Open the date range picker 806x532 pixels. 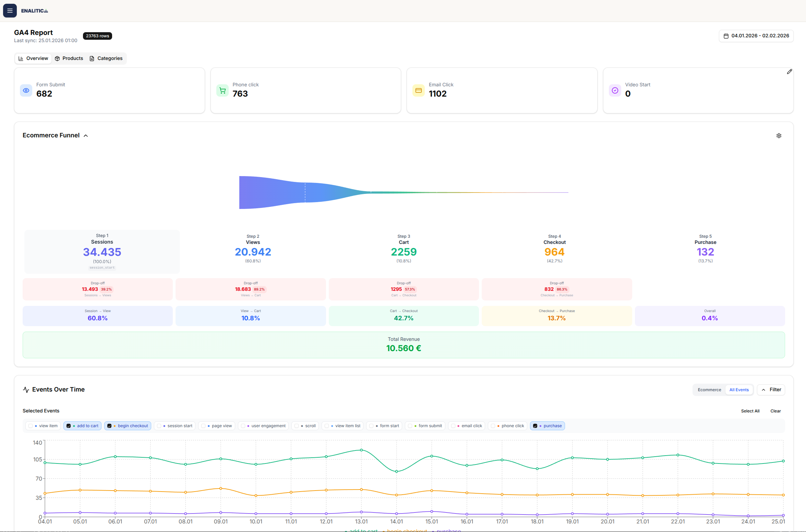(x=756, y=36)
